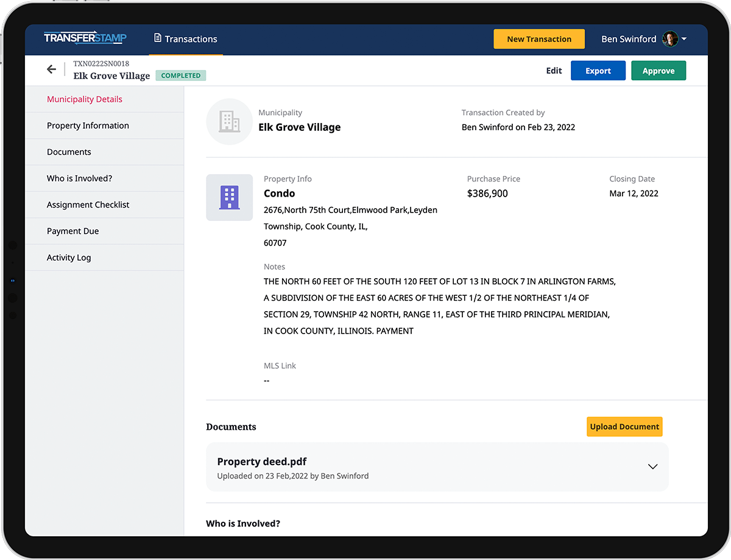Expand the Property deed.pdf chevron

(652, 467)
